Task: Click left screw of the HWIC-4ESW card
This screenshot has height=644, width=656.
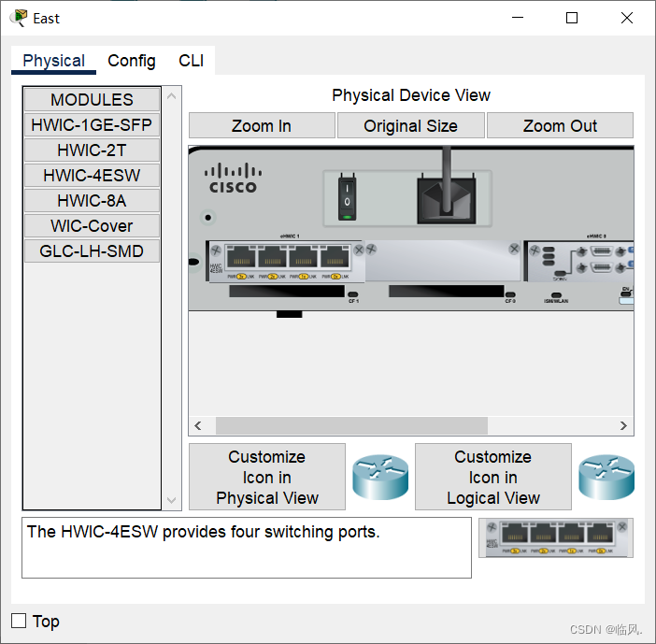Action: tap(216, 250)
